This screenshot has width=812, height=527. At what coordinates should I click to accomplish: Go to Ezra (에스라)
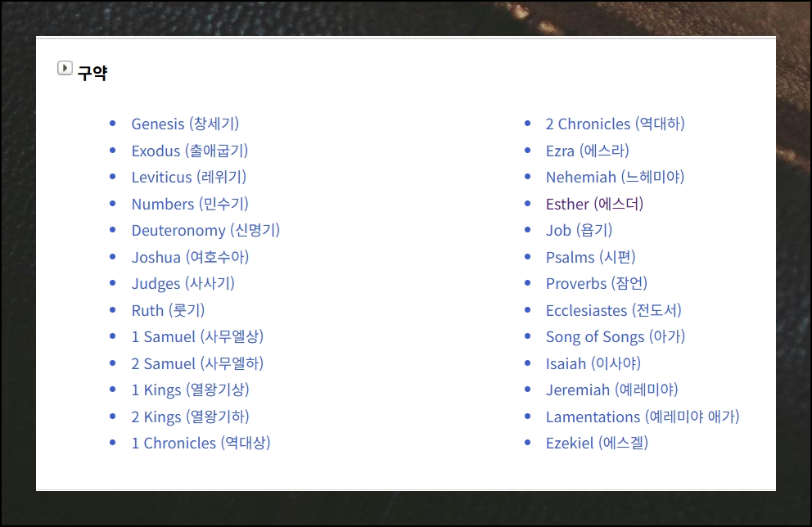click(x=587, y=151)
